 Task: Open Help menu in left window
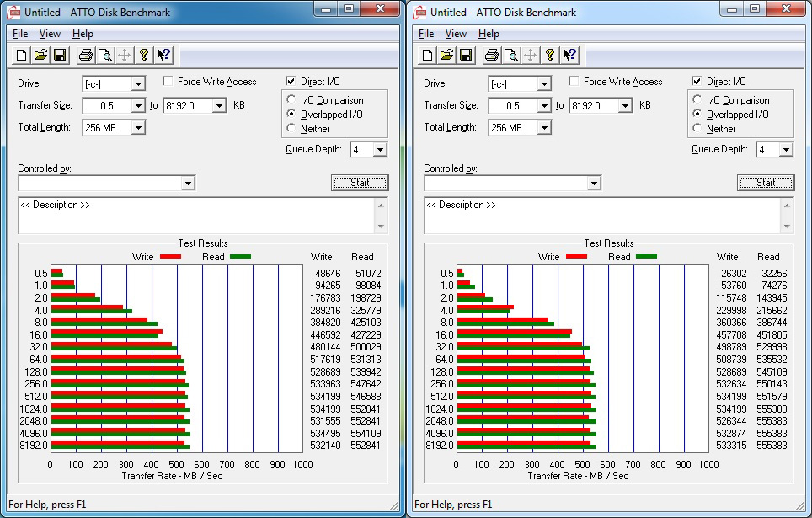pyautogui.click(x=83, y=34)
